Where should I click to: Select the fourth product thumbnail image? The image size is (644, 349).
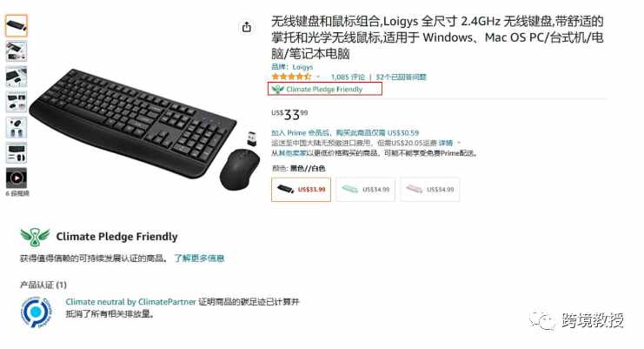click(17, 102)
